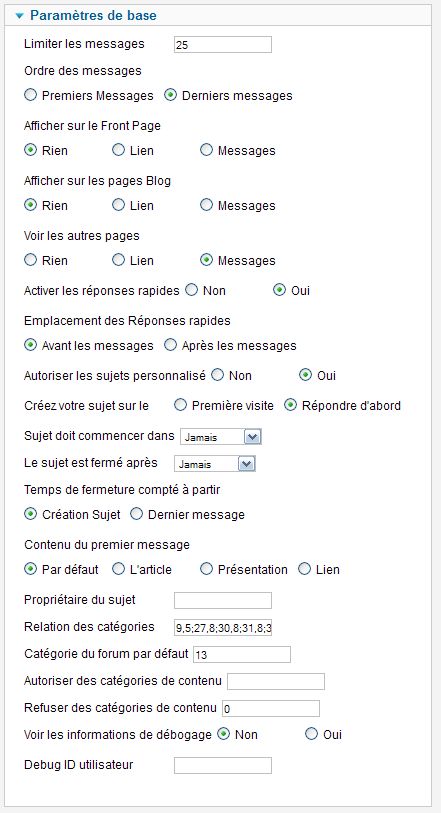Choose Messages under Afficher sur les pages Blog
This screenshot has width=441, height=813.
[206, 205]
